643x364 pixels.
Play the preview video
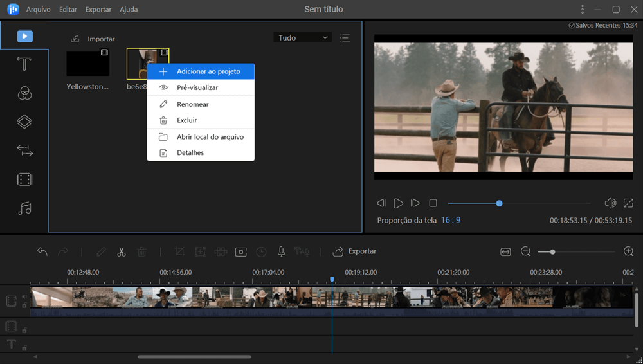pos(398,203)
